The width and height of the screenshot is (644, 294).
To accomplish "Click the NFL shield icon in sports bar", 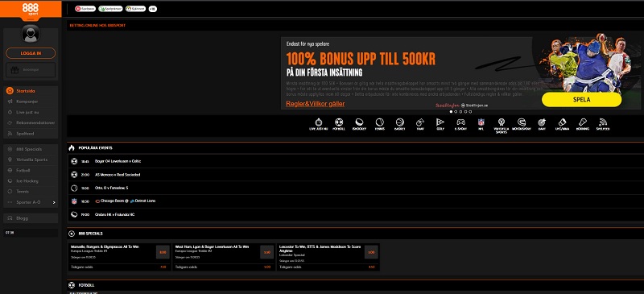I will tap(481, 122).
